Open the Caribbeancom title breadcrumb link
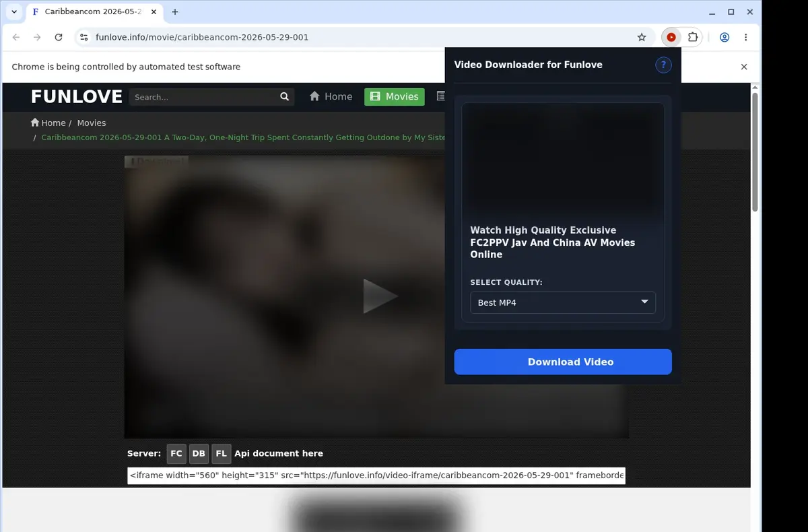The height and width of the screenshot is (532, 808). click(243, 137)
